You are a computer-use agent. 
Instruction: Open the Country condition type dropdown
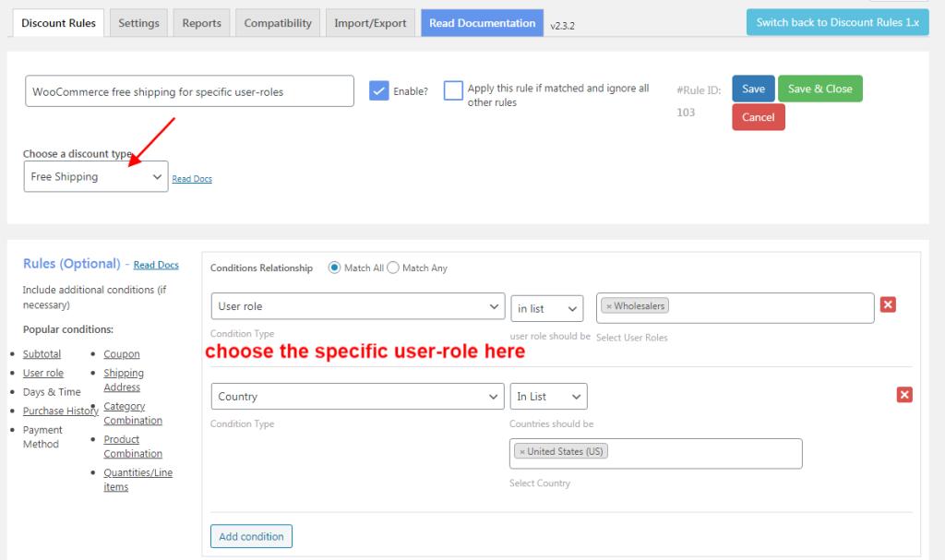[x=357, y=397]
